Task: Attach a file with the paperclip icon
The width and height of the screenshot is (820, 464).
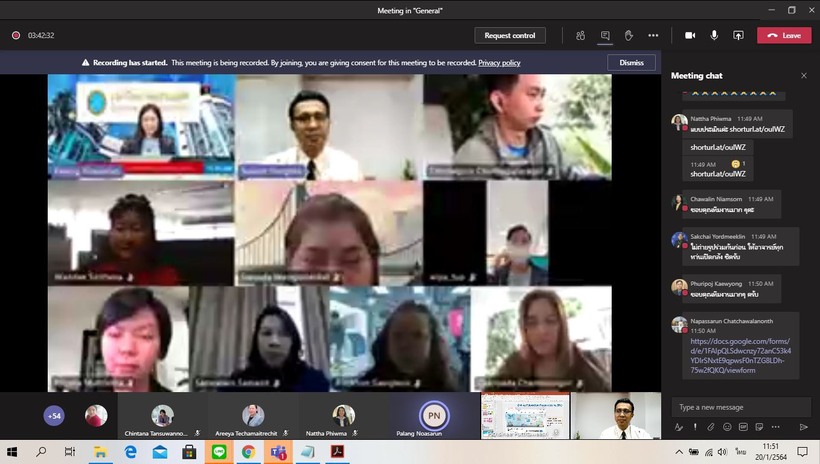Action: pos(711,427)
